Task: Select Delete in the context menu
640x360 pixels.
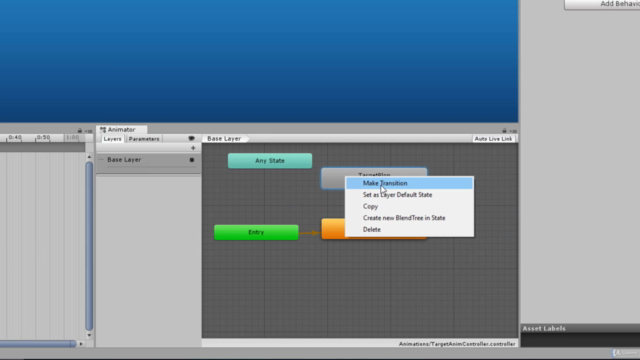Action: coord(409,229)
